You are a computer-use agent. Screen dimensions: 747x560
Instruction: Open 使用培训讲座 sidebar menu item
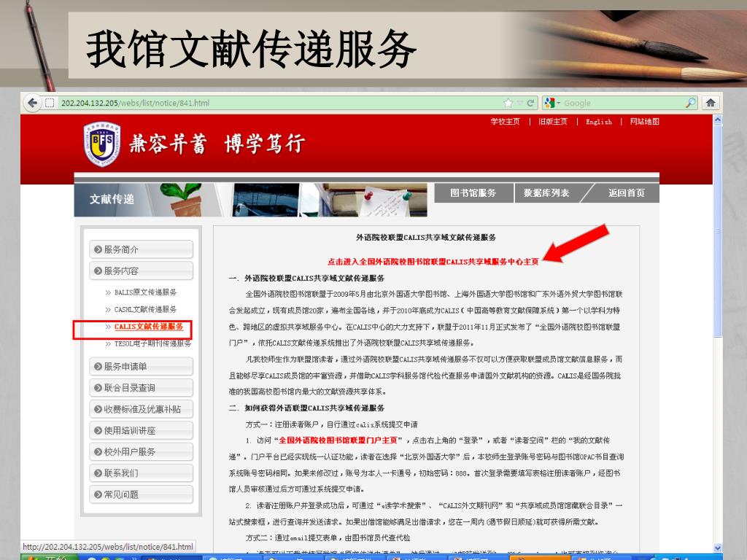(141, 430)
